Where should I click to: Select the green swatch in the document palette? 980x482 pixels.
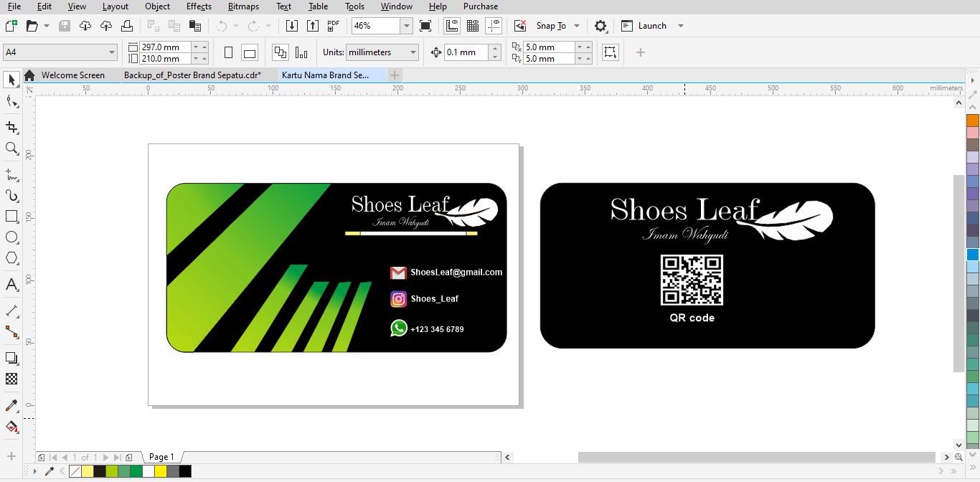pyautogui.click(x=136, y=471)
